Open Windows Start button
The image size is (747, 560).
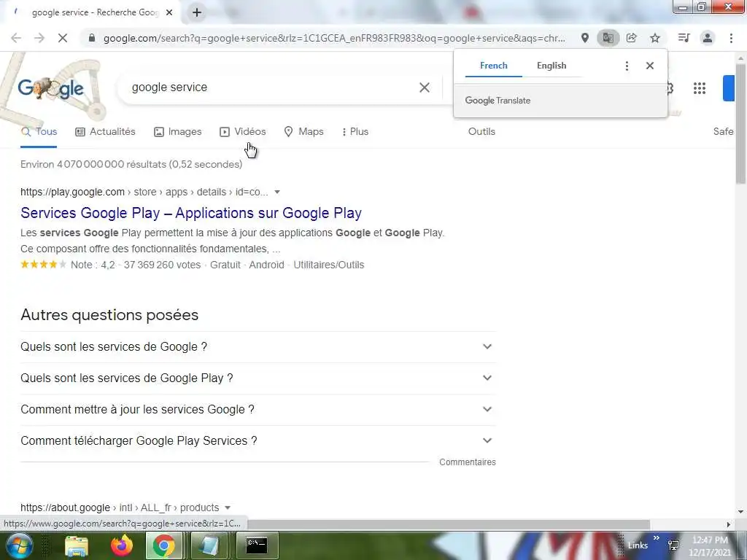pyautogui.click(x=18, y=545)
